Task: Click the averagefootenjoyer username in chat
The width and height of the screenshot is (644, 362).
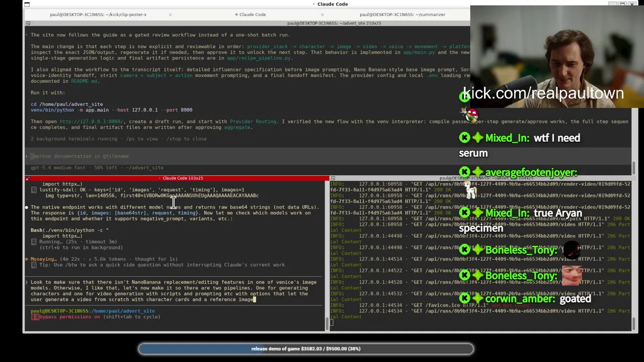Action: 531,172
